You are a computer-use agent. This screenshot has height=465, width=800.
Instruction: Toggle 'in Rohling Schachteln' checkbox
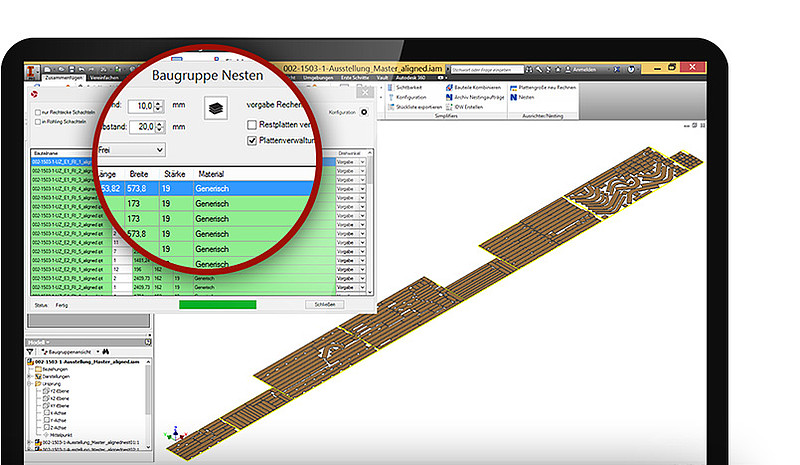click(38, 122)
